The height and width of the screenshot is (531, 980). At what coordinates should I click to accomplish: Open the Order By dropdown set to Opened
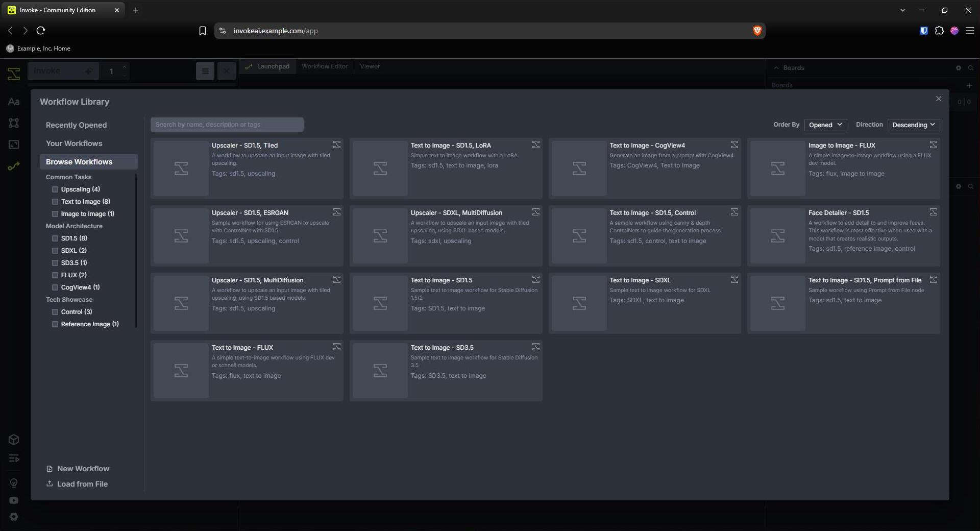pyautogui.click(x=825, y=125)
